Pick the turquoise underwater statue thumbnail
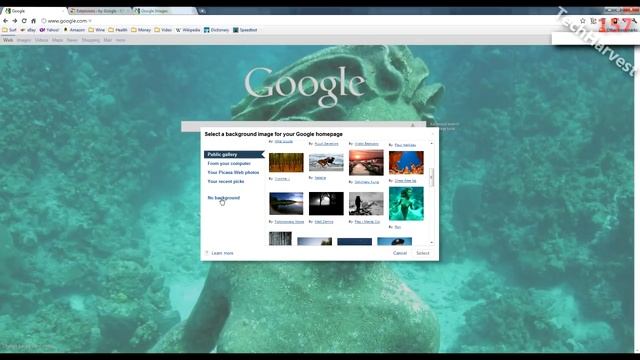640x360 pixels. [406, 204]
